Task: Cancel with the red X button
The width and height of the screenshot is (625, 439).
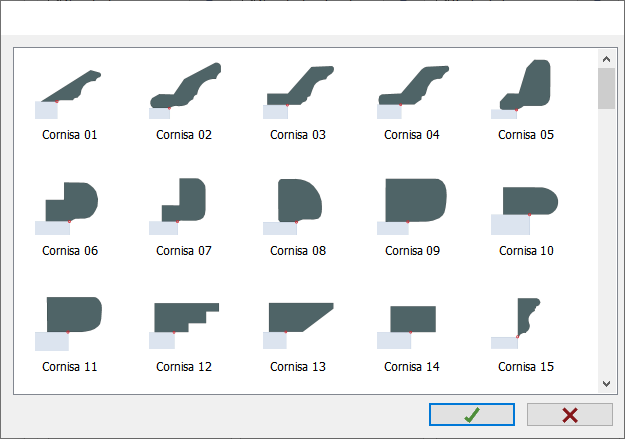Action: click(x=570, y=415)
